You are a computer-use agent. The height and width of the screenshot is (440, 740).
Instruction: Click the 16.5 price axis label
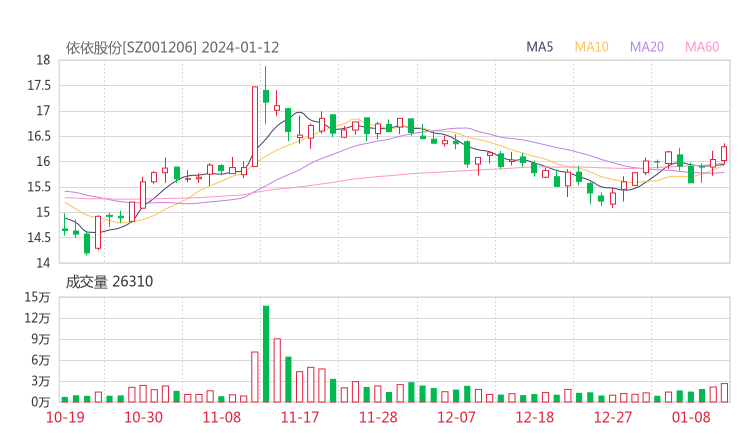coord(39,136)
